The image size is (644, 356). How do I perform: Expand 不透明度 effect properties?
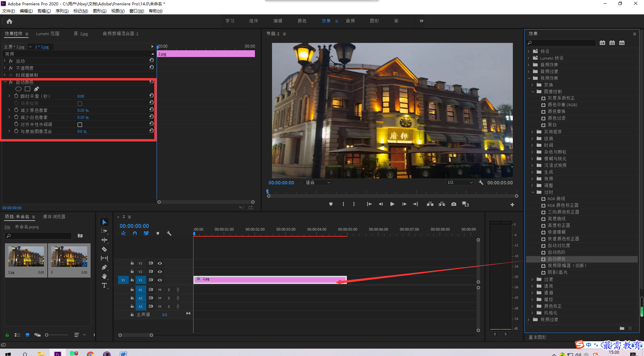click(x=5, y=68)
